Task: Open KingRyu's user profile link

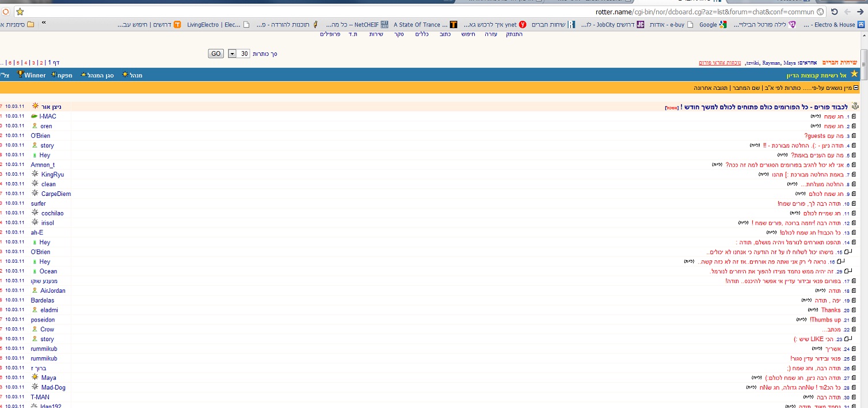Action: tap(52, 175)
